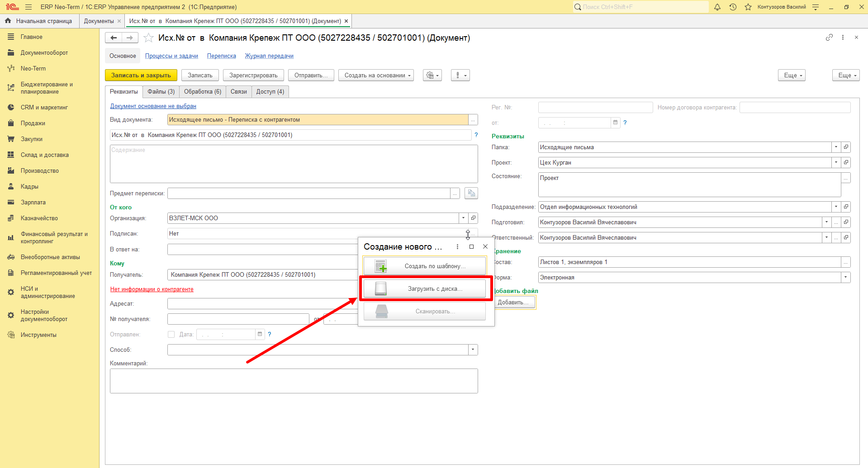The height and width of the screenshot is (468, 868).
Task: Open print settings gear dropdown
Action: click(x=432, y=76)
